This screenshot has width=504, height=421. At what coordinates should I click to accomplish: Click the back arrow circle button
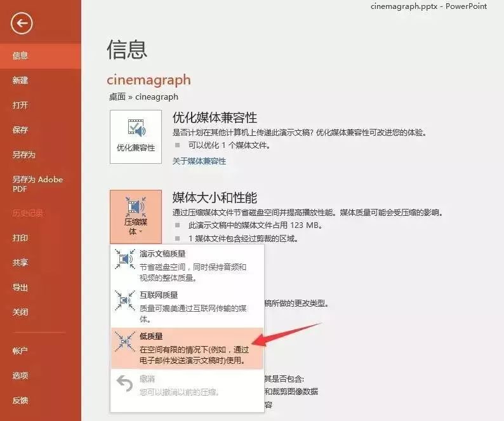pos(22,23)
